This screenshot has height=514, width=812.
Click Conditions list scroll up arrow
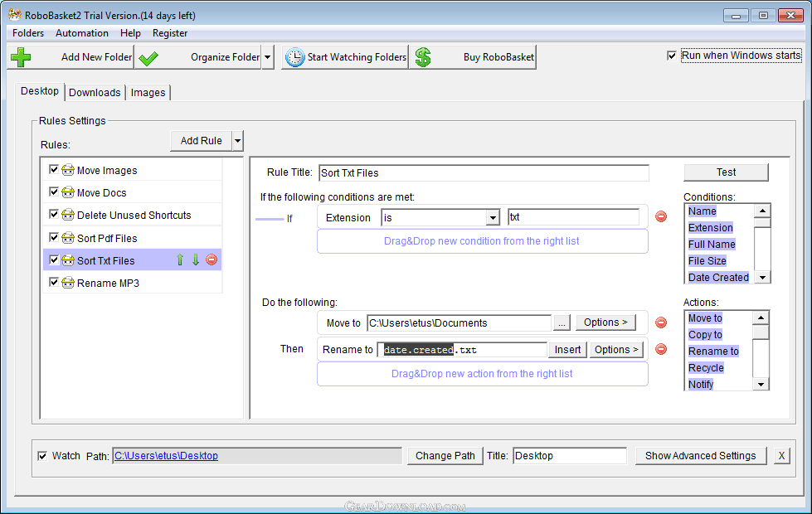(x=762, y=211)
